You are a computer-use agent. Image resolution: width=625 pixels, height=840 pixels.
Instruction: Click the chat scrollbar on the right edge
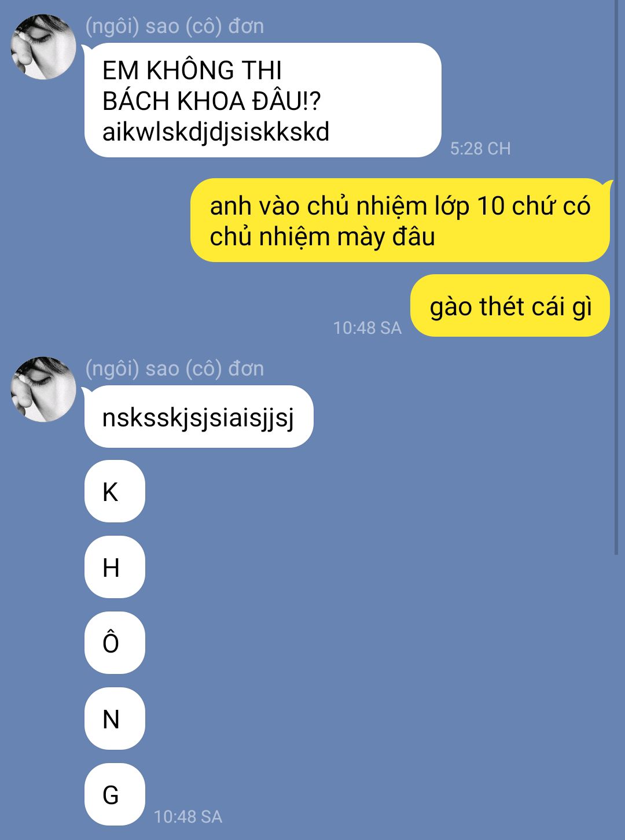tap(616, 278)
